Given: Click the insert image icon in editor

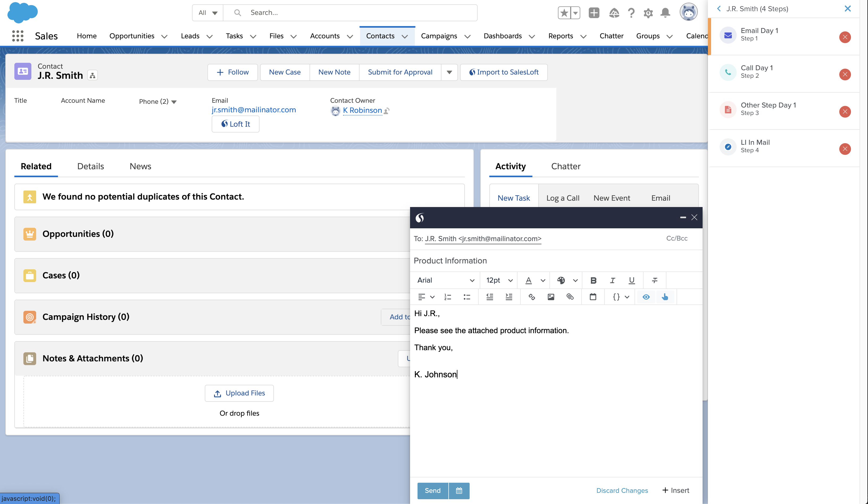Looking at the screenshot, I should [x=551, y=297].
